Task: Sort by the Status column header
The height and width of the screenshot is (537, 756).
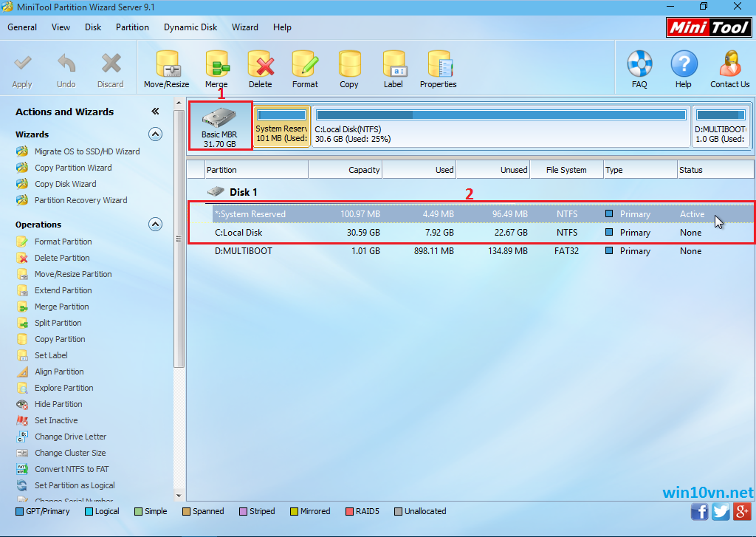Action: (715, 170)
